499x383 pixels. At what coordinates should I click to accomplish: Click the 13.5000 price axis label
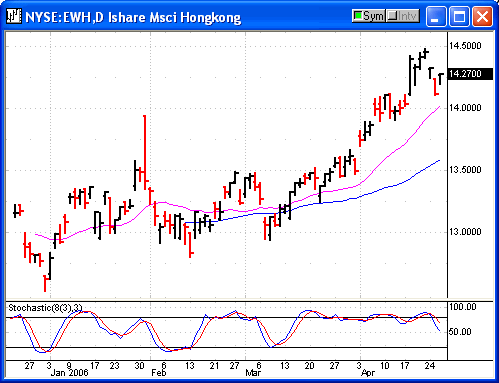(x=465, y=170)
